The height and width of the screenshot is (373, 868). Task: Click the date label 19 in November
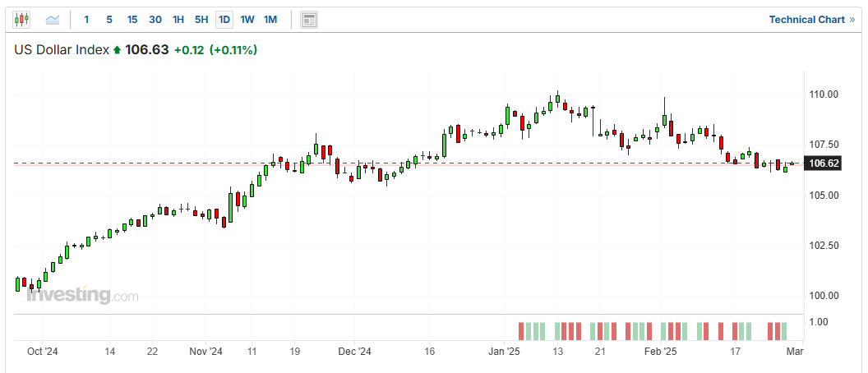294,352
